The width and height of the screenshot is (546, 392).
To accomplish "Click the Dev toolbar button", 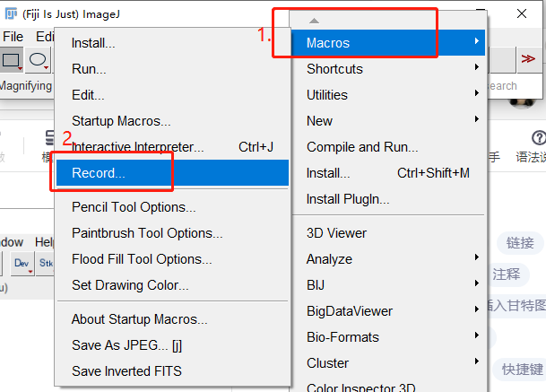I will pyautogui.click(x=22, y=263).
